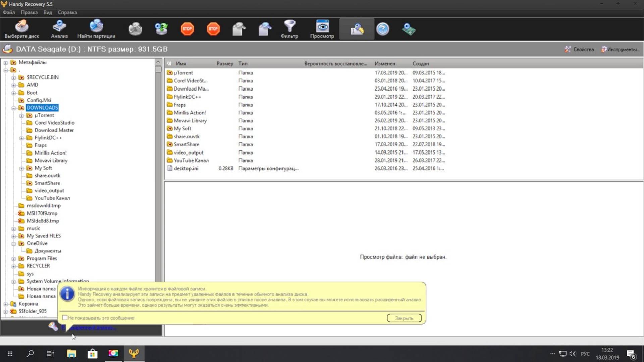The width and height of the screenshot is (644, 362).
Task: Enable 'Не показывать это сообщение' checkbox
Action: (65, 318)
